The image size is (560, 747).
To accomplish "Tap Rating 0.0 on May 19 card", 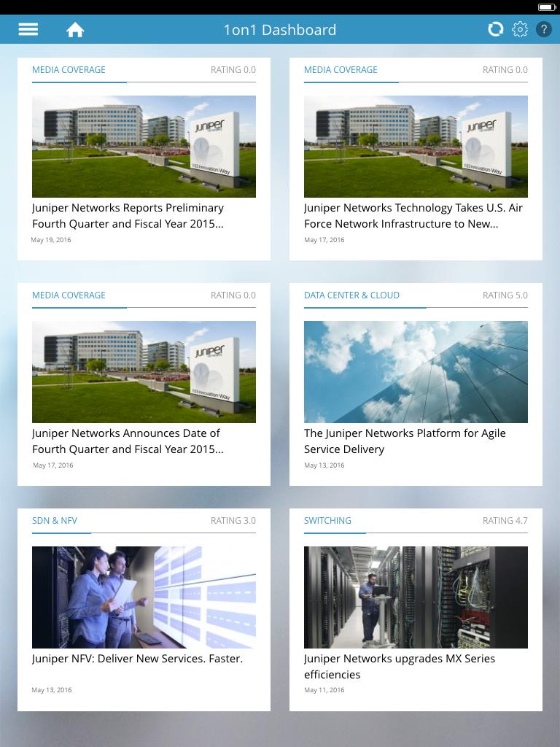I will click(x=233, y=69).
